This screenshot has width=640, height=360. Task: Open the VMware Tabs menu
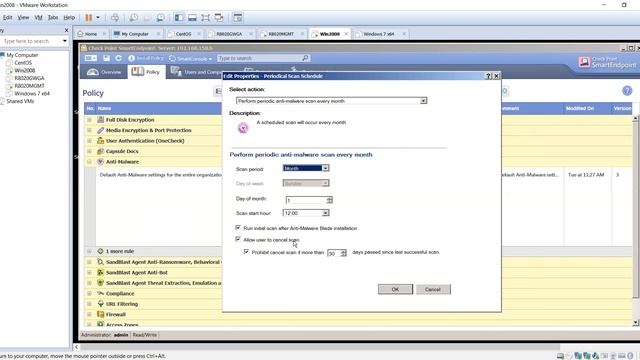tap(53, 18)
